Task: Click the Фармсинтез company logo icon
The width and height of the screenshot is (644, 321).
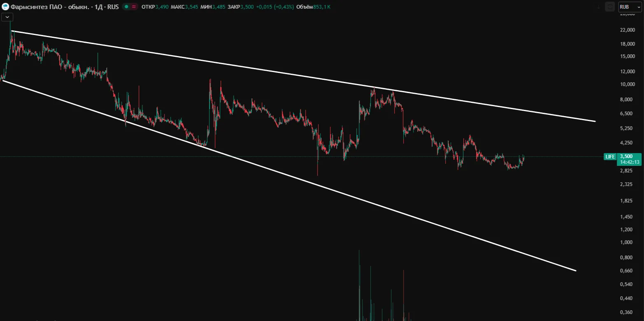Action: click(6, 7)
